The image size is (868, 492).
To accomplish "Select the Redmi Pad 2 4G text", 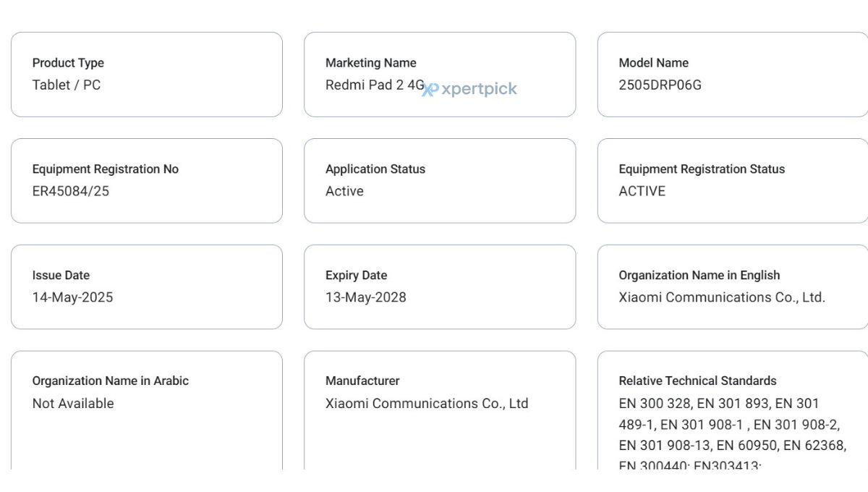I will tap(375, 85).
